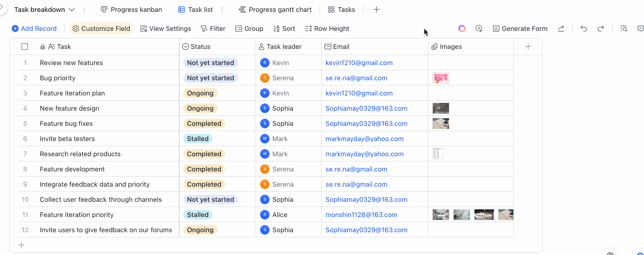Switch to Progress gantt chart tab
644x255 pixels.
(x=275, y=9)
